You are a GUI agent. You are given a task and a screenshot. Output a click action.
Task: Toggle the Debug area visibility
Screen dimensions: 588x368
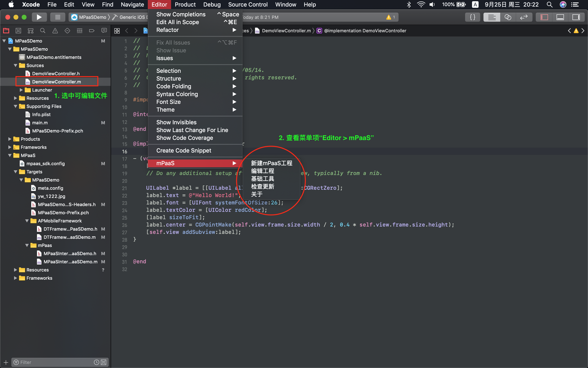560,17
